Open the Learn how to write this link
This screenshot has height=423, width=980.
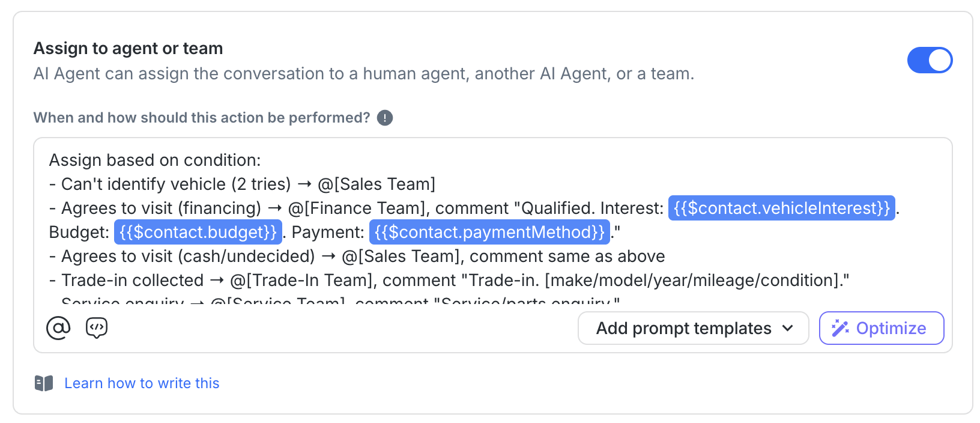click(x=142, y=383)
